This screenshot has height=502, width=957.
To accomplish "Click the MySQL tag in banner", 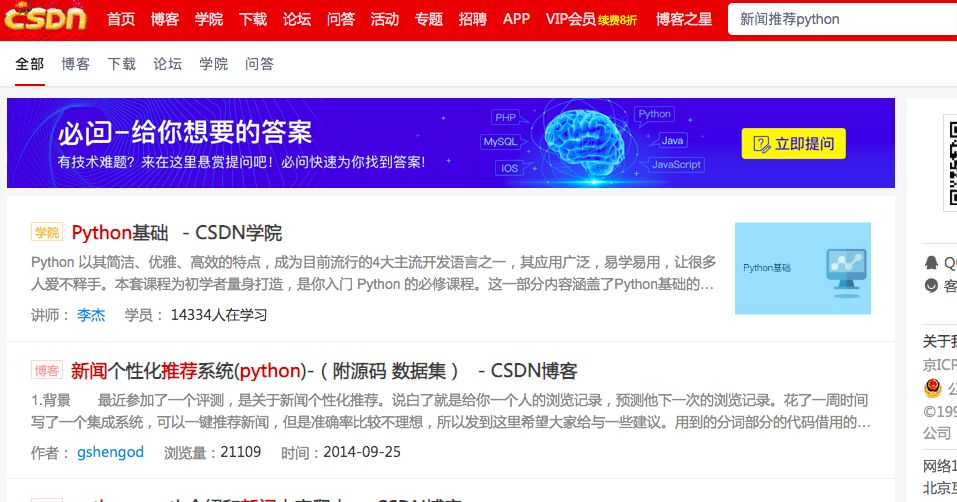I will click(500, 142).
